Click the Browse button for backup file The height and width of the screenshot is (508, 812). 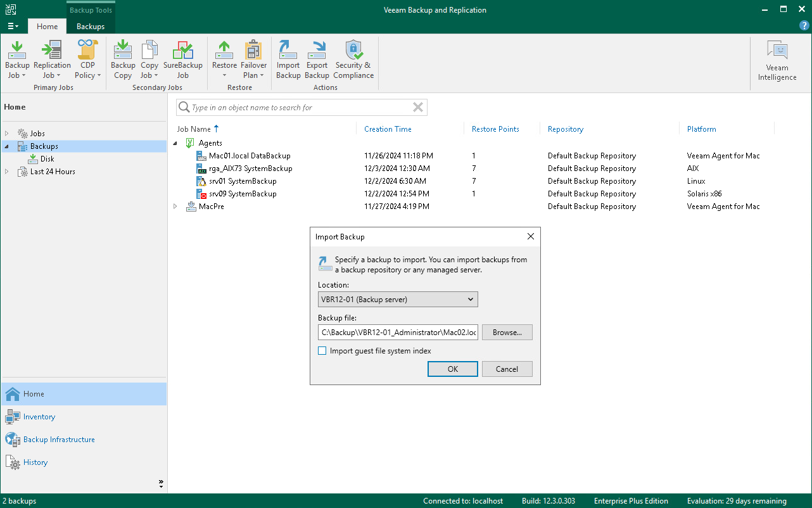507,332
